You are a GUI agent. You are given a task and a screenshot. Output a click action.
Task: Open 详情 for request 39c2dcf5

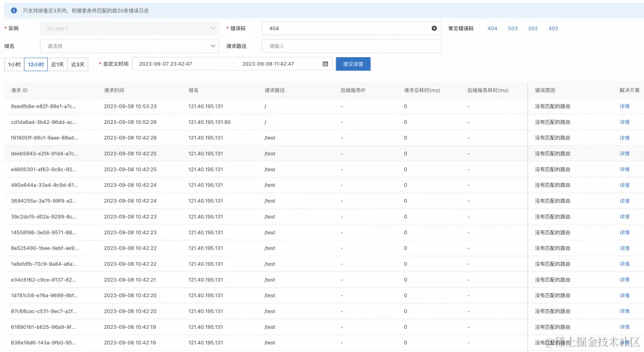coord(624,217)
